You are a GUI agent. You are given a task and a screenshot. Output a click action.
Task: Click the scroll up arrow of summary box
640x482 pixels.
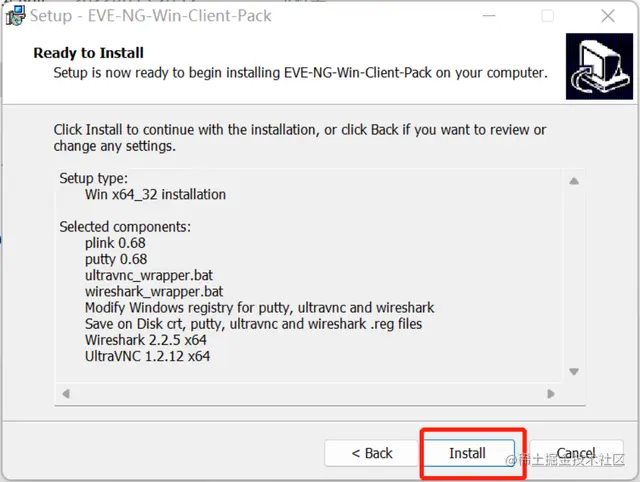click(574, 182)
